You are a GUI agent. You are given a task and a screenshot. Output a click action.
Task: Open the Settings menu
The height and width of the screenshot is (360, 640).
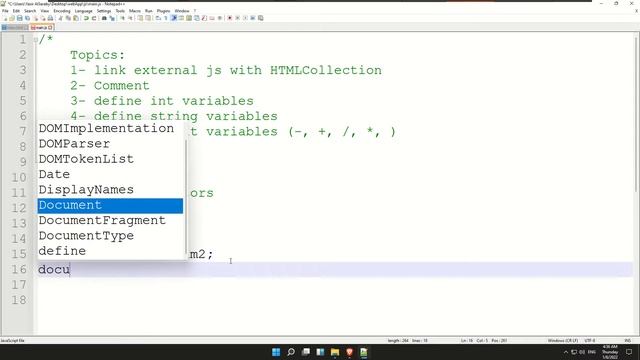104,11
